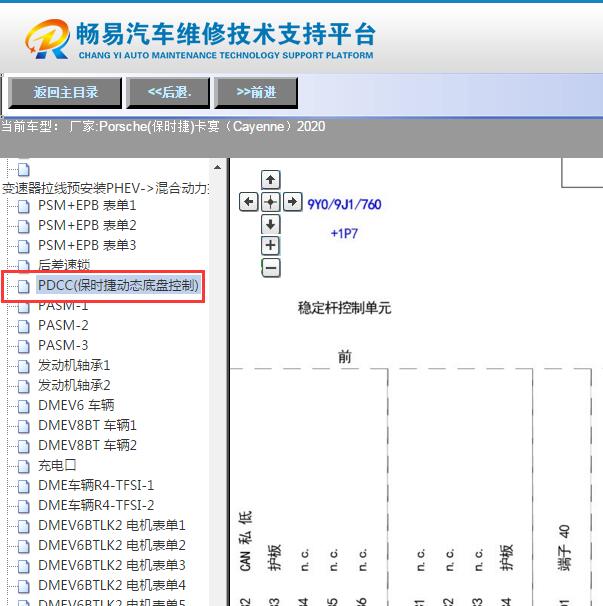
Task: Click the page icon beside DME车辆R4-TFSI-1
Action: (x=24, y=487)
